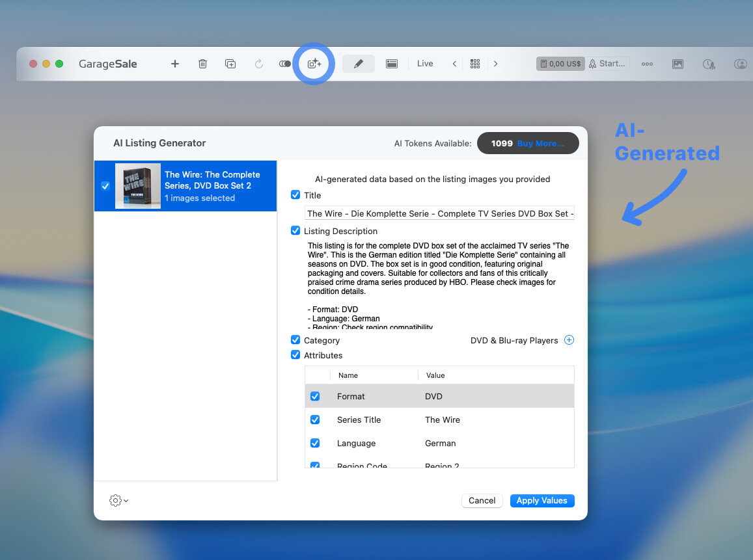753x560 pixels.
Task: Click the image library toolbar icon
Action: [x=678, y=64]
